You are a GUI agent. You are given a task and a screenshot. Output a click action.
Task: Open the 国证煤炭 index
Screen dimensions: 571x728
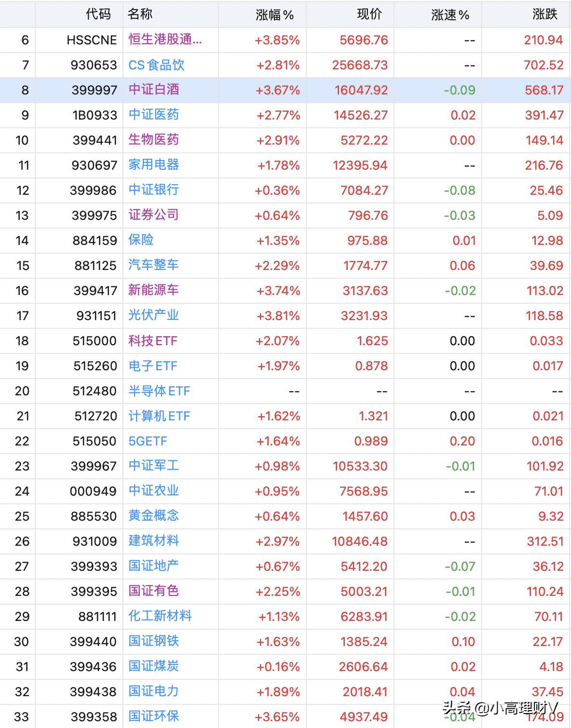point(154,666)
